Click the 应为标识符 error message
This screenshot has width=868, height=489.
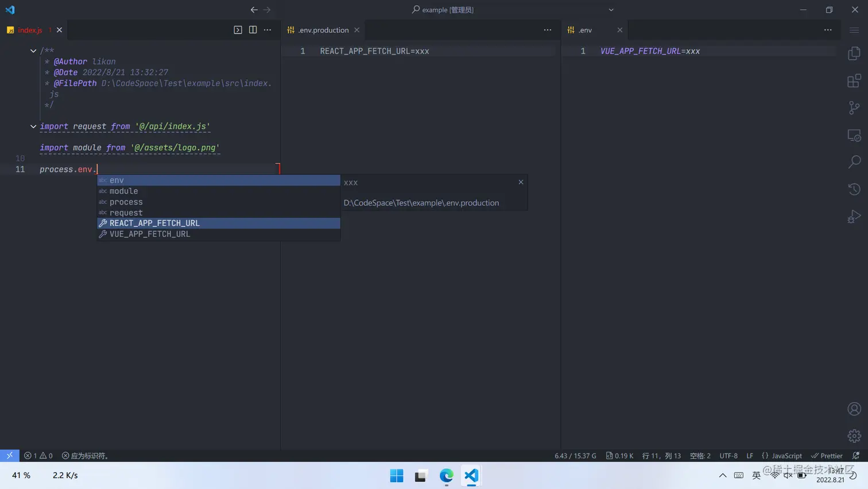coord(86,456)
